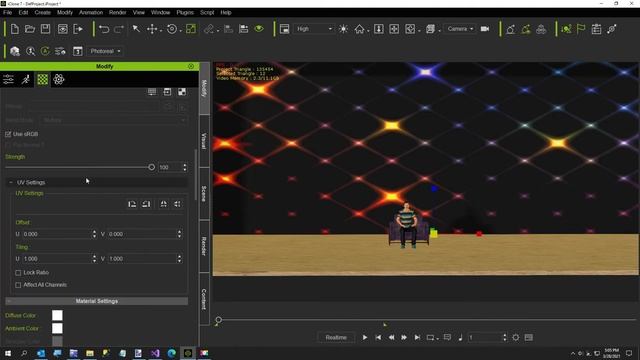Switch to the Content side tab
The height and width of the screenshot is (360, 640).
(x=204, y=299)
